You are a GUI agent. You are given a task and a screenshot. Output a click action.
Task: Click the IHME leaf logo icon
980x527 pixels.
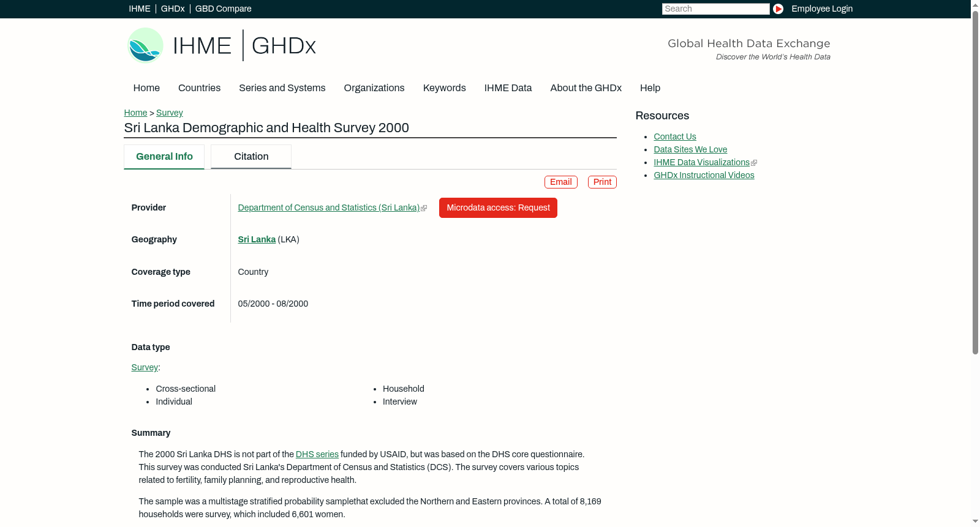pos(145,45)
